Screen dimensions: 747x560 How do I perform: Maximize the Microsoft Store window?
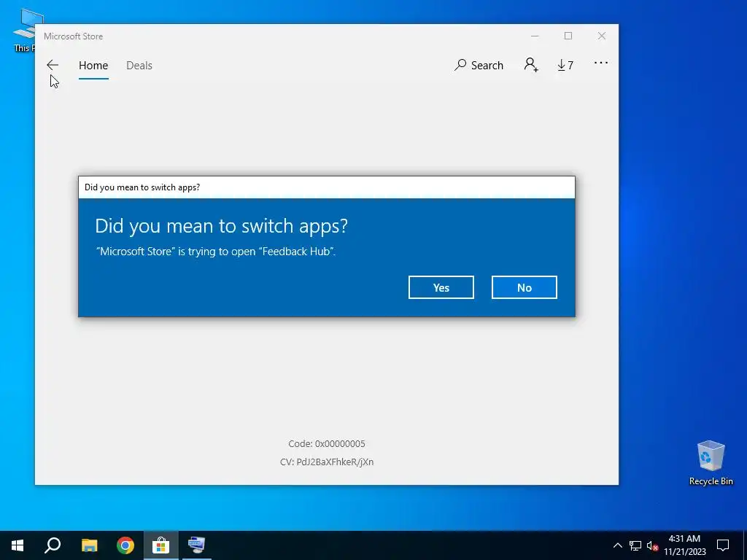point(568,36)
